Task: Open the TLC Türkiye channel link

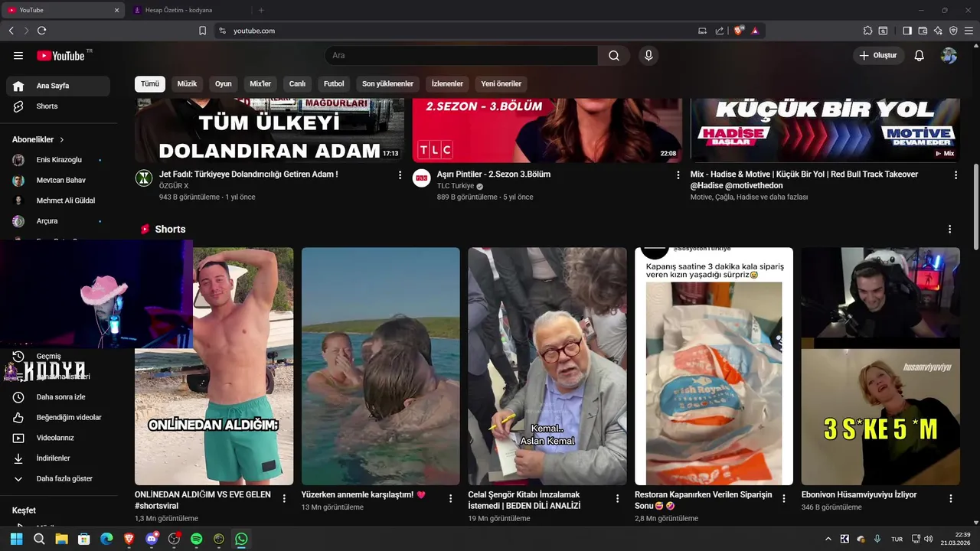Action: [456, 186]
